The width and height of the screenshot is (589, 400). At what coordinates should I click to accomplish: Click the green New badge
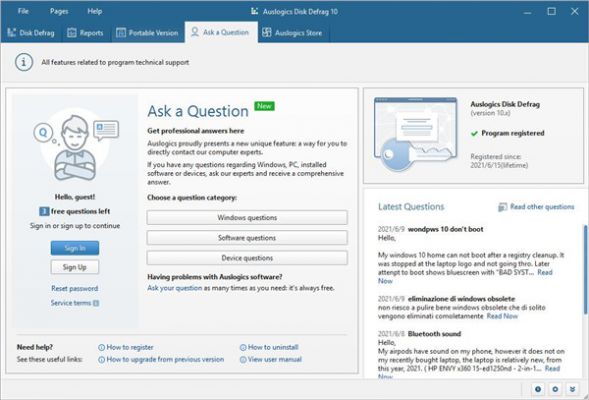tap(264, 106)
